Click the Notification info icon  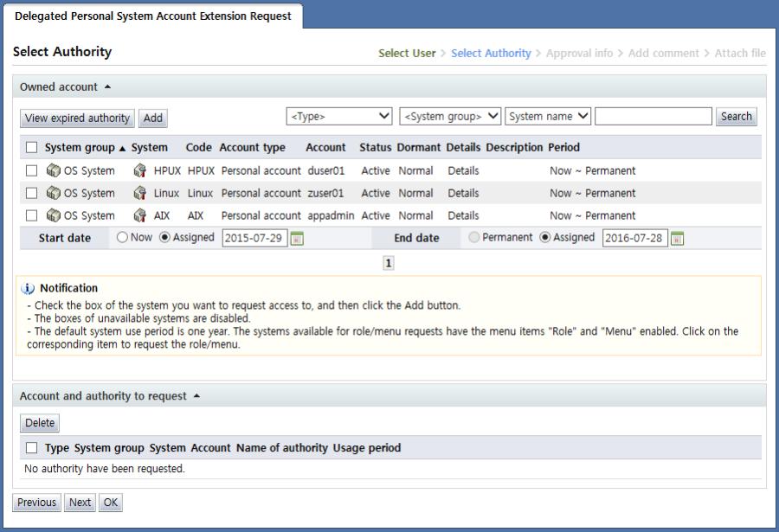(x=28, y=288)
